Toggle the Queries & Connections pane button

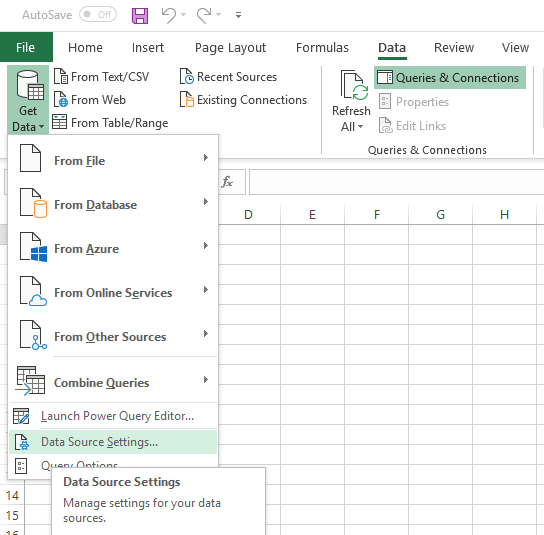pyautogui.click(x=450, y=78)
